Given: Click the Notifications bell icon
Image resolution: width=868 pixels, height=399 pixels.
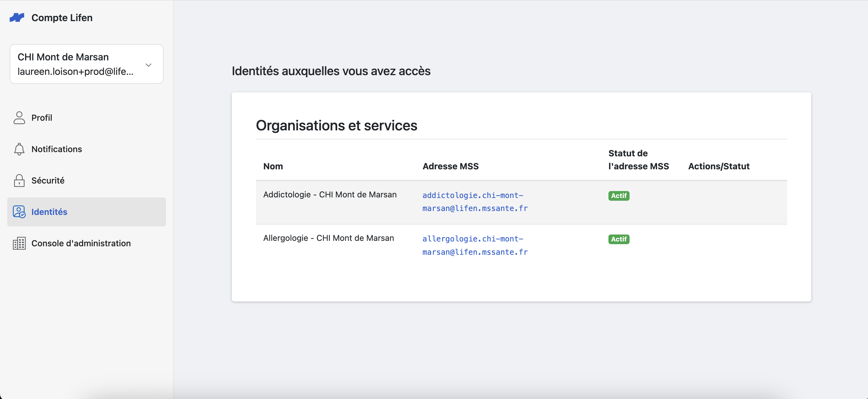Looking at the screenshot, I should tap(19, 149).
